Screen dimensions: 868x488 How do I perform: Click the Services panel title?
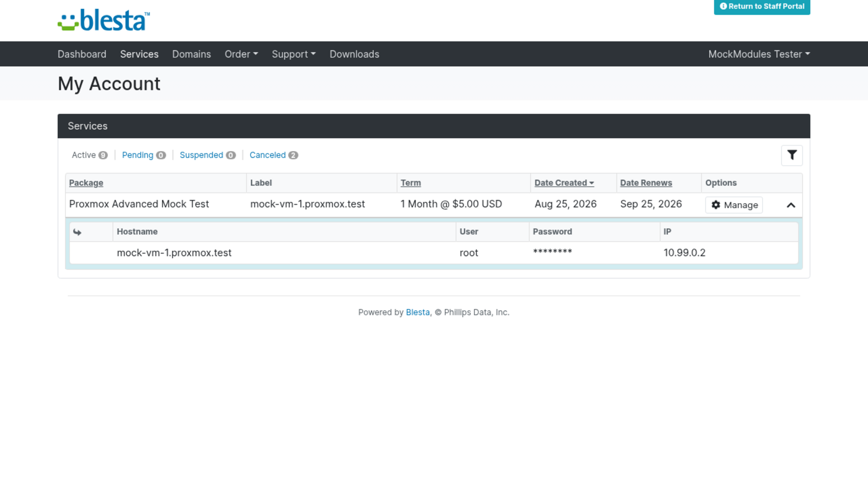pos(88,126)
